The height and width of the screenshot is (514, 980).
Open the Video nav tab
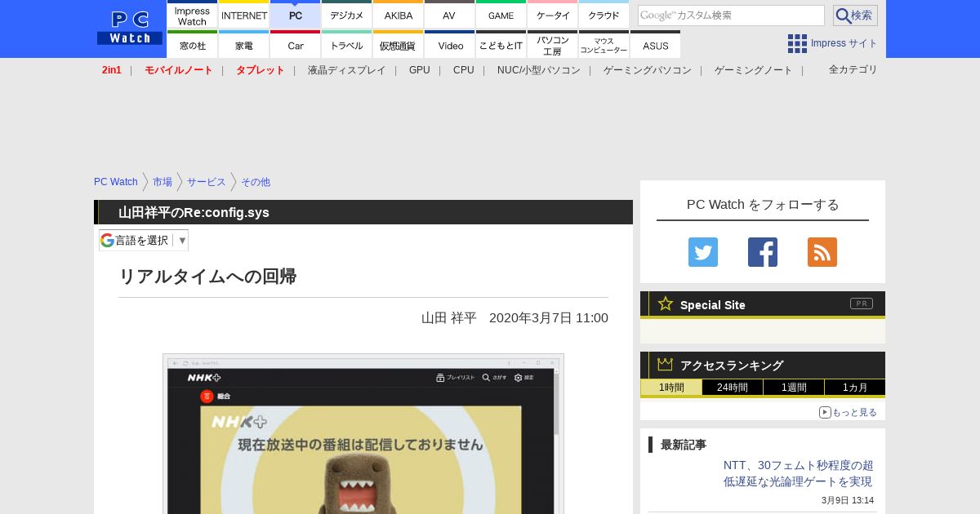[450, 44]
